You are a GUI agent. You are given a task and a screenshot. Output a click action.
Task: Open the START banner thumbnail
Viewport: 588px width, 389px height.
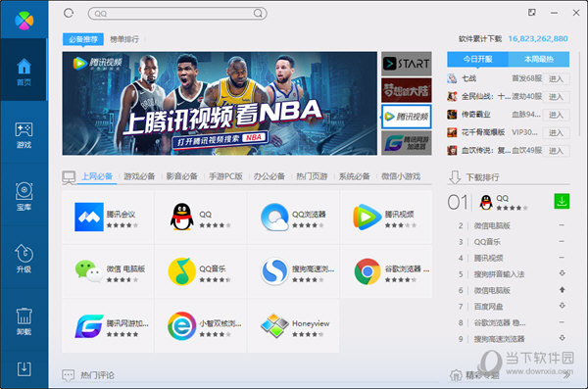[407, 64]
